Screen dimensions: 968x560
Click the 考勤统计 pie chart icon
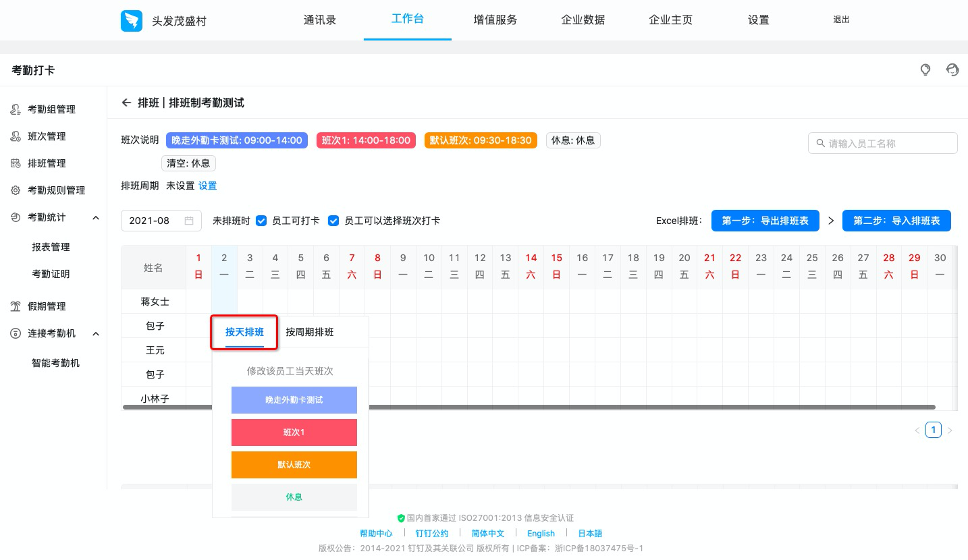[15, 217]
